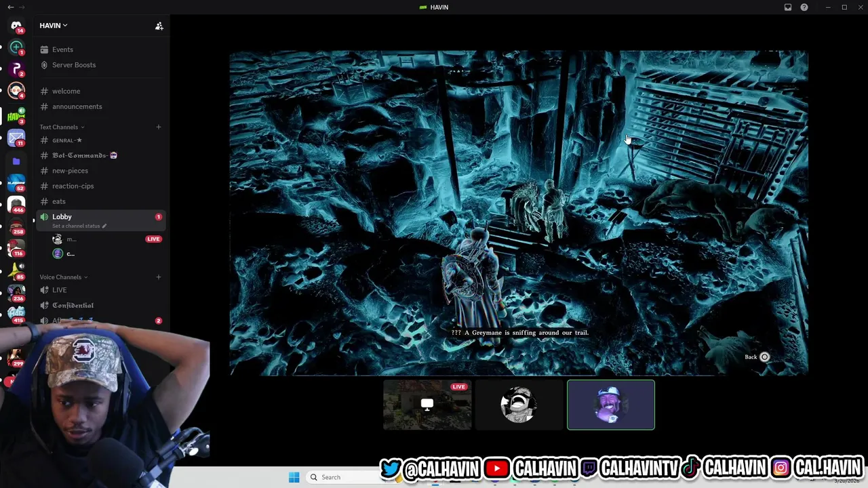Collapse the Text Channels category
The width and height of the screenshot is (868, 488).
(62, 127)
